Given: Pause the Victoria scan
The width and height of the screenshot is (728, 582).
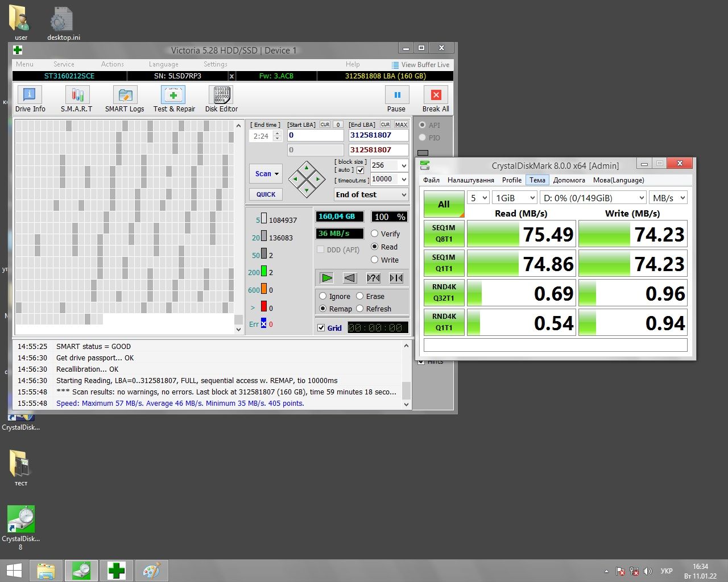Looking at the screenshot, I should [x=396, y=99].
